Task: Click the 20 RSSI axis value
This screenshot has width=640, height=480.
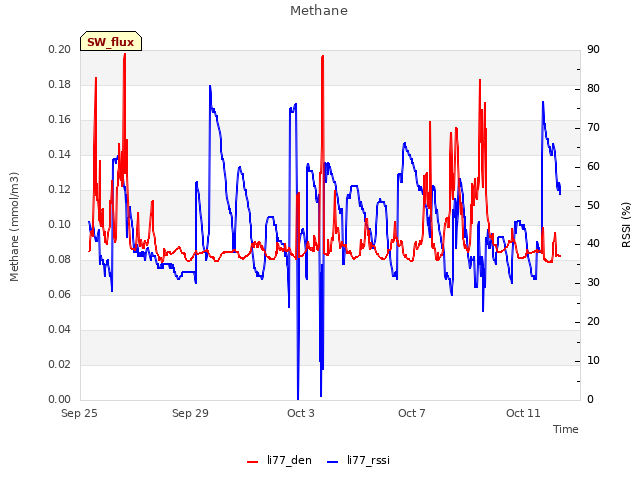Action: [593, 322]
